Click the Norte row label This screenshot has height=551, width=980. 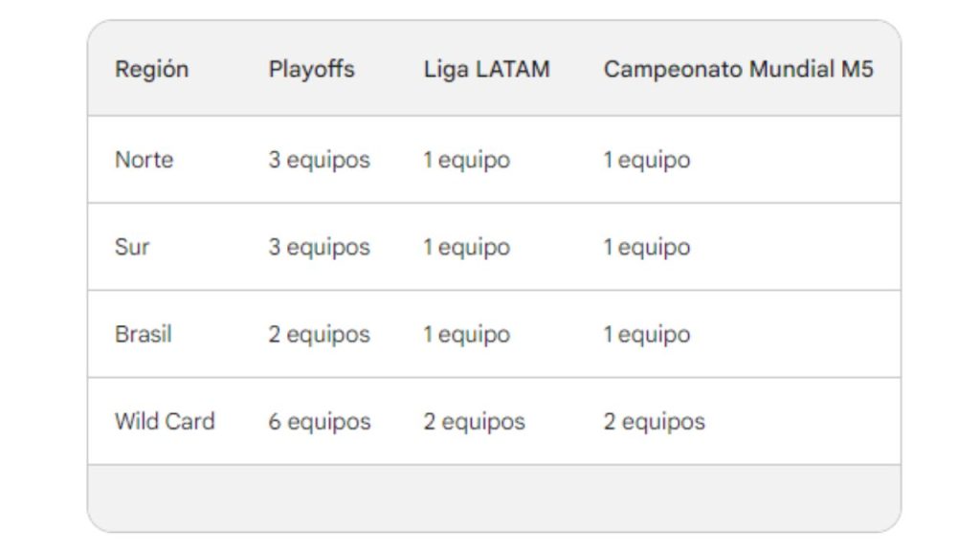(x=145, y=160)
